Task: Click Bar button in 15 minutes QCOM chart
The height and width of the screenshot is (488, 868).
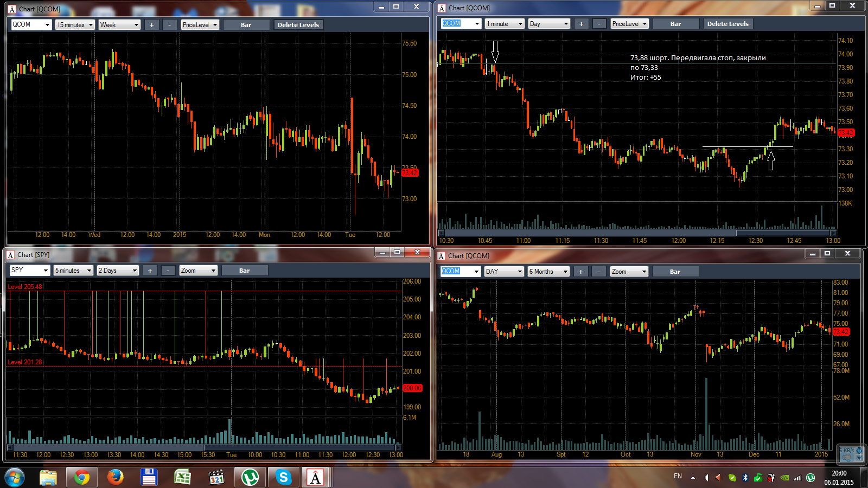Action: click(x=246, y=25)
